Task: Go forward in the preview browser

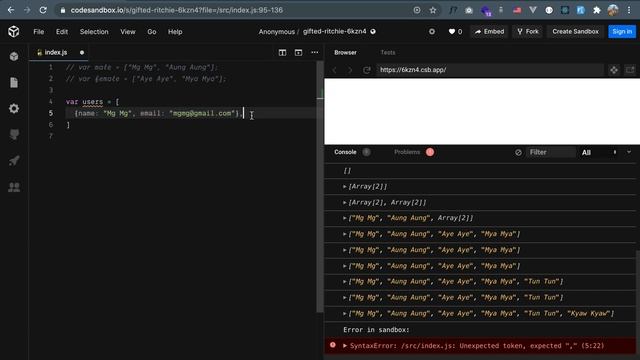Action: 350,70
